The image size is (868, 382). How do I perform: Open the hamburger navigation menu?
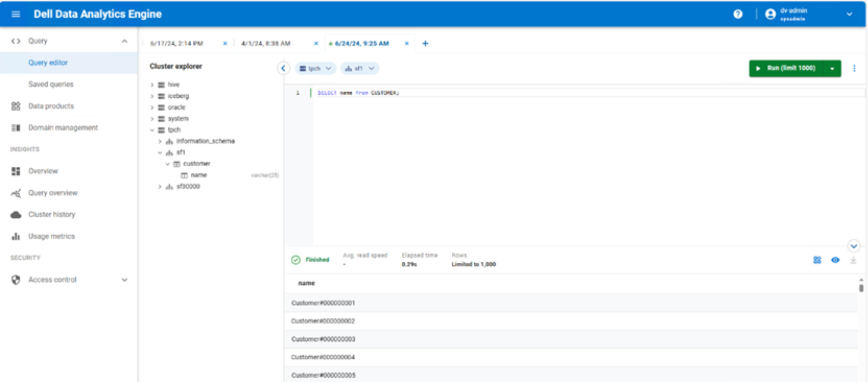pos(16,14)
